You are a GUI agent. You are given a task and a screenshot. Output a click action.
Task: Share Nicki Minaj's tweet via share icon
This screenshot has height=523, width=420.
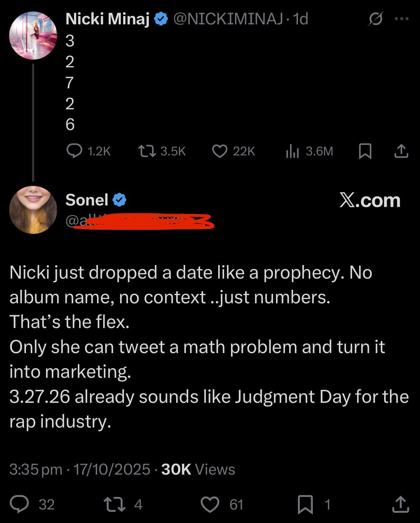401,151
